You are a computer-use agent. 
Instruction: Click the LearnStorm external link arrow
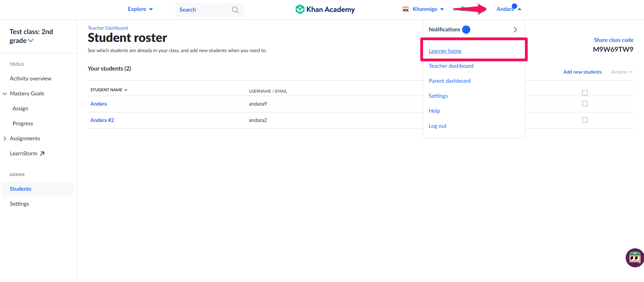point(42,154)
